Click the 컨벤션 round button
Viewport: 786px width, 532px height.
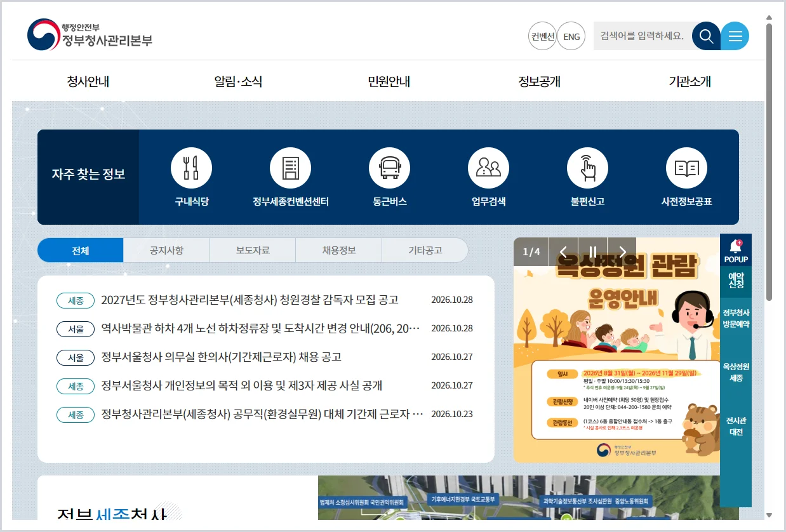(x=542, y=36)
